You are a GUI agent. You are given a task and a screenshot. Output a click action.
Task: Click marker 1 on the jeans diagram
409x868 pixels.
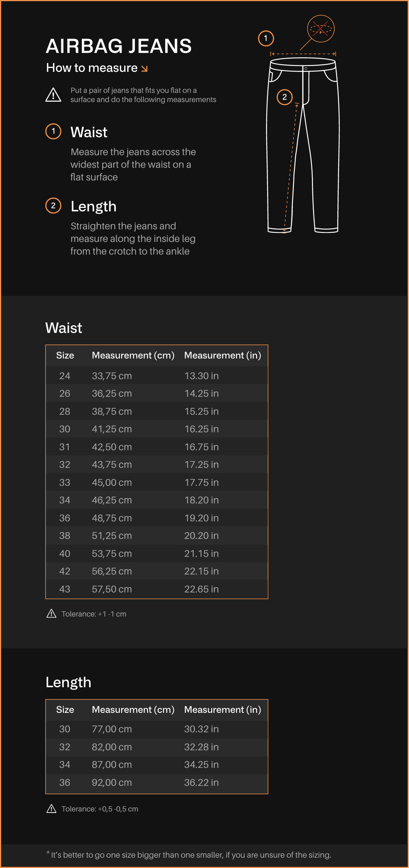266,38
